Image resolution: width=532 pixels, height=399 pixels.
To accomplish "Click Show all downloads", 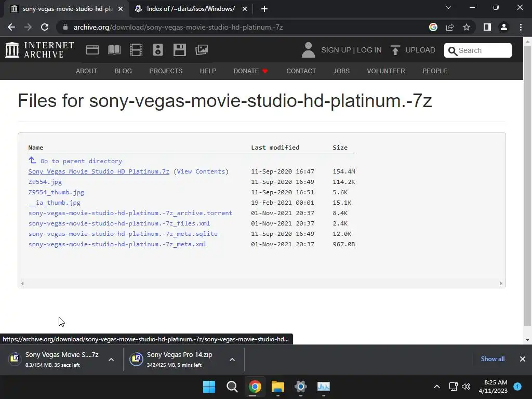I will (493, 359).
